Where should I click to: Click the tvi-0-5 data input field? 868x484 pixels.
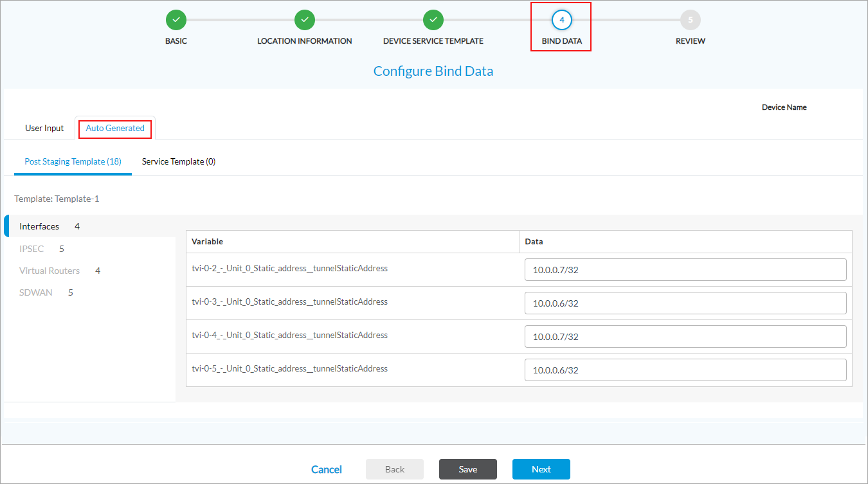tap(685, 370)
